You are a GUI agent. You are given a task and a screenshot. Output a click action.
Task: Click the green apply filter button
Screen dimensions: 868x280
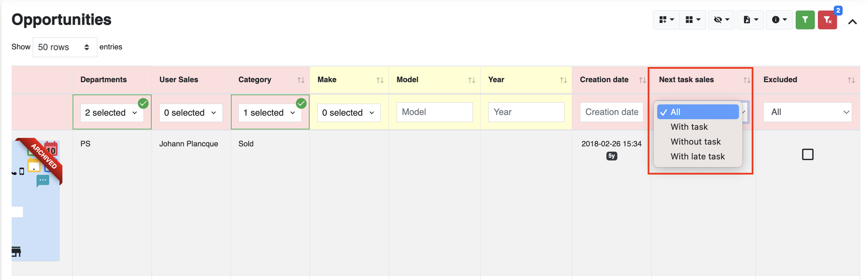click(805, 20)
